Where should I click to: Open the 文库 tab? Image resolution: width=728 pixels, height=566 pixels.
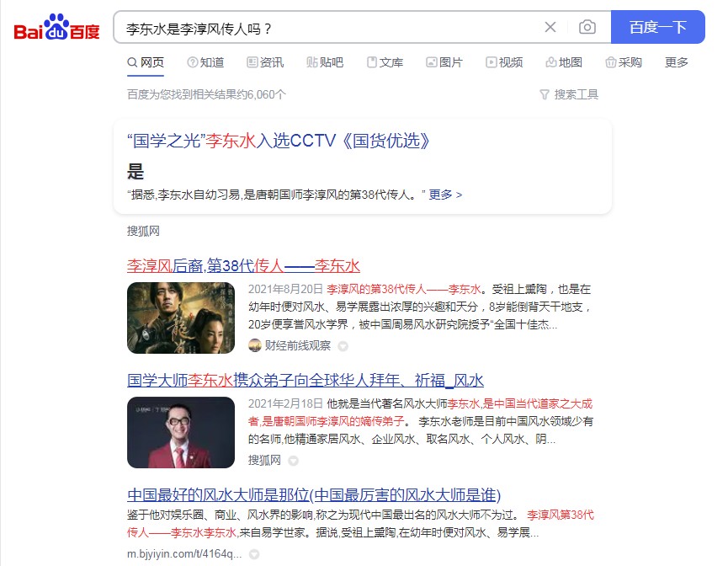tap(385, 62)
